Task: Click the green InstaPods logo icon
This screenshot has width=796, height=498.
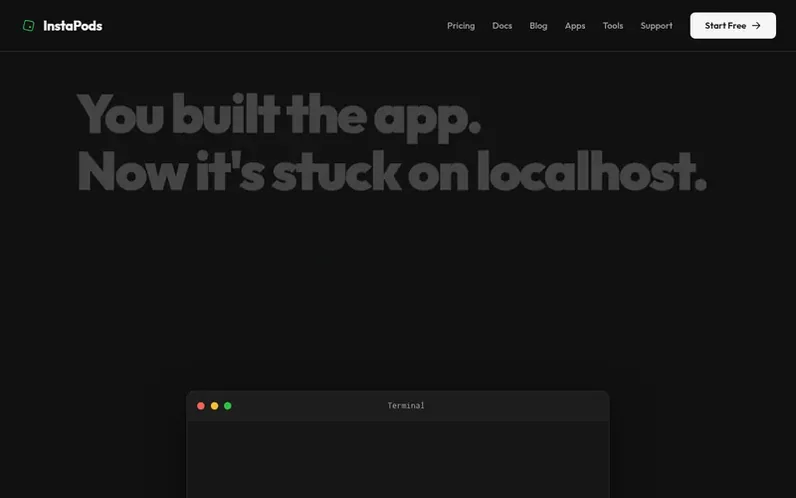Action: (x=28, y=25)
